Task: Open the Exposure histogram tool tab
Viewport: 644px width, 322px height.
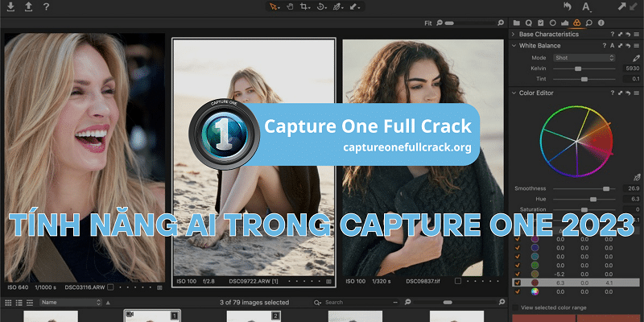Action: click(x=565, y=23)
